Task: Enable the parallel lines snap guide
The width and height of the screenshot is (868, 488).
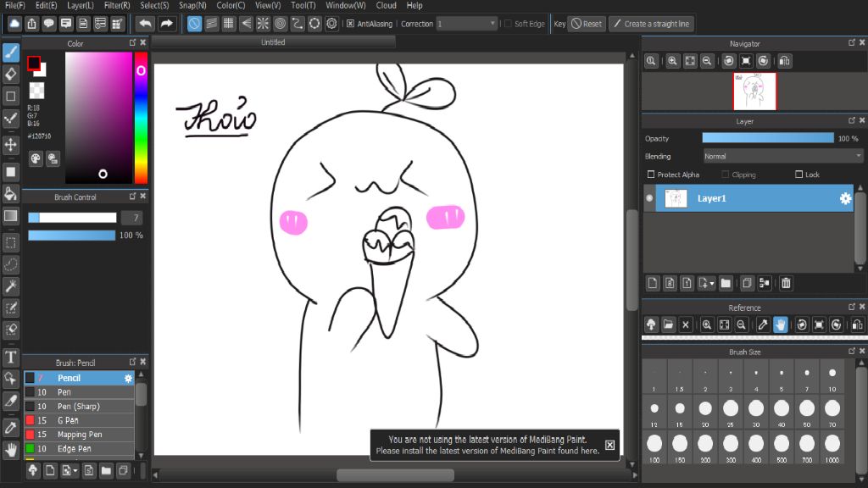Action: (x=211, y=24)
